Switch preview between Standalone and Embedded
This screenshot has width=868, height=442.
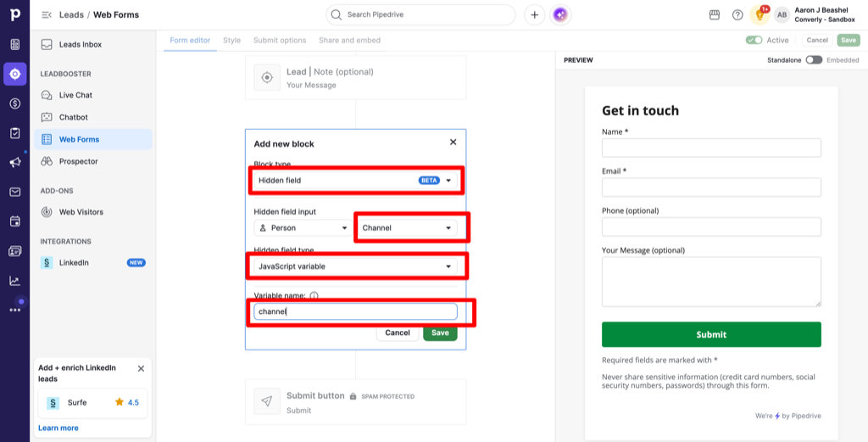point(814,60)
